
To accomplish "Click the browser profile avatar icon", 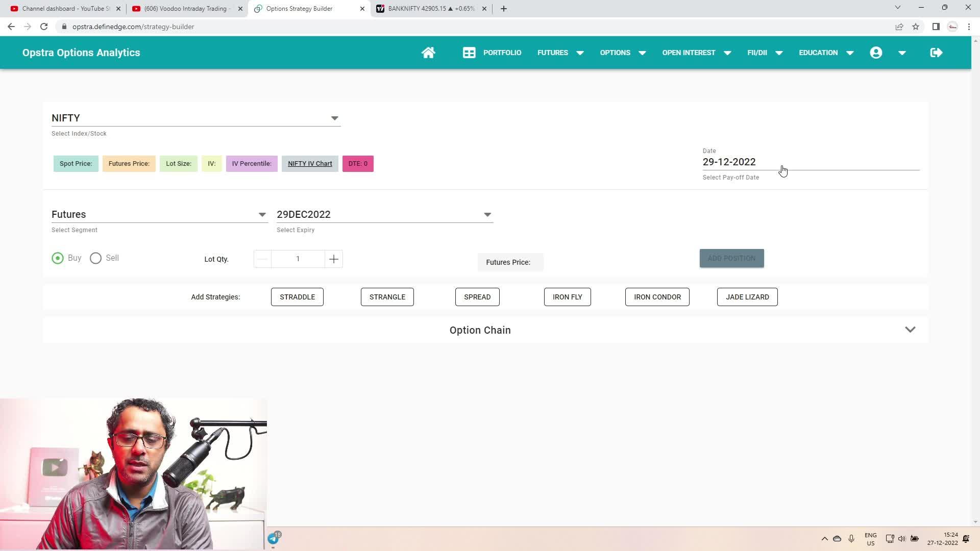I will [952, 27].
